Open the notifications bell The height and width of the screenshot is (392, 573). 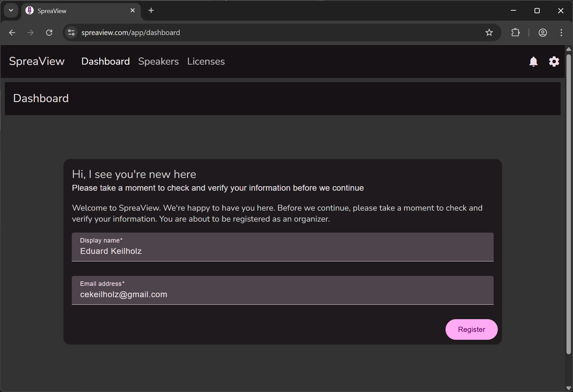point(533,61)
